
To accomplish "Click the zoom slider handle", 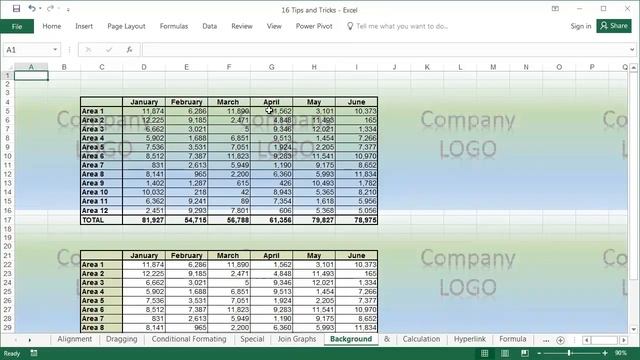I will pos(569,353).
